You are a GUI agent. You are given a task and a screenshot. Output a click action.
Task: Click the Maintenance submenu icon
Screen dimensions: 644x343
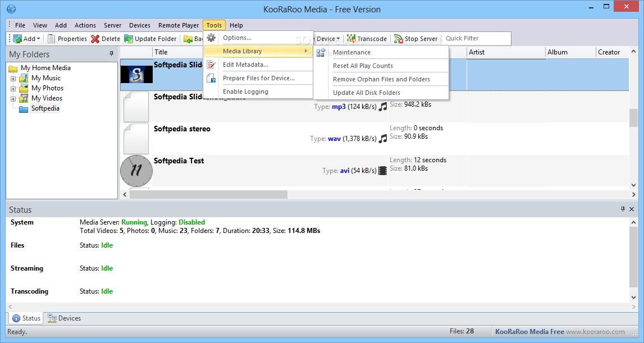pyautogui.click(x=321, y=52)
